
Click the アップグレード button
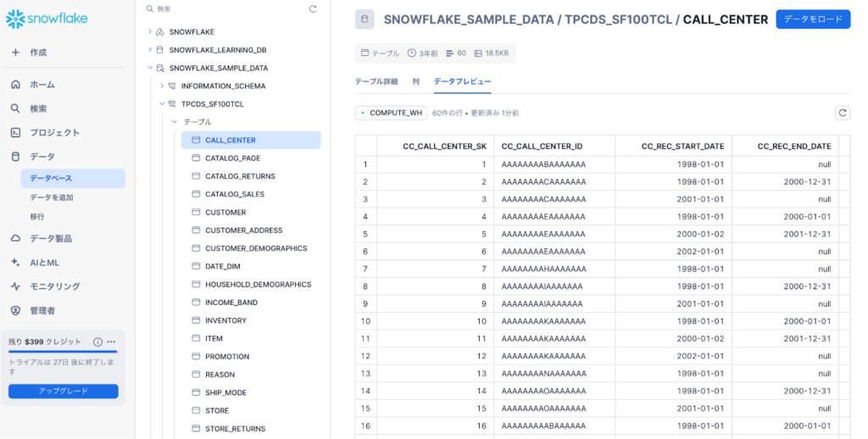click(63, 391)
